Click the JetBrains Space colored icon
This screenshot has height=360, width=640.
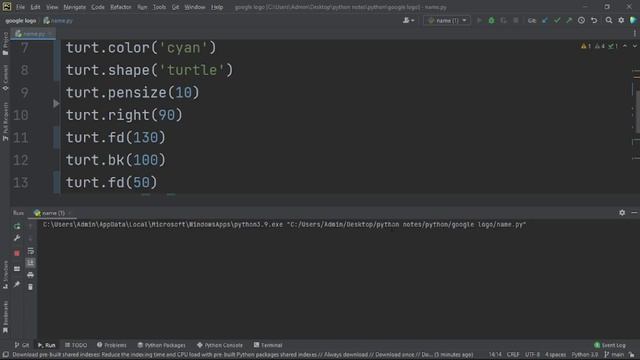pos(633,20)
